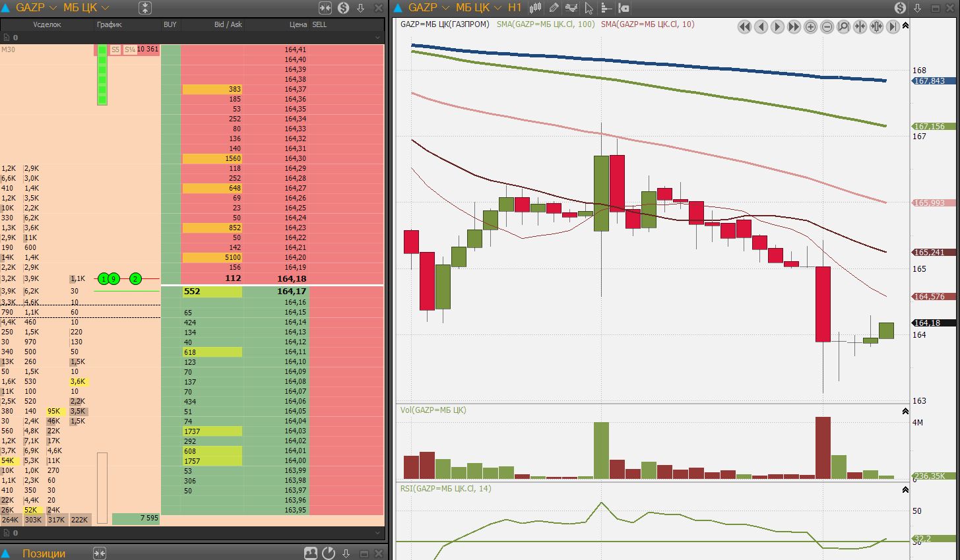This screenshot has width=960, height=560.
Task: Click the step back chart navigation button
Action: coord(761,26)
